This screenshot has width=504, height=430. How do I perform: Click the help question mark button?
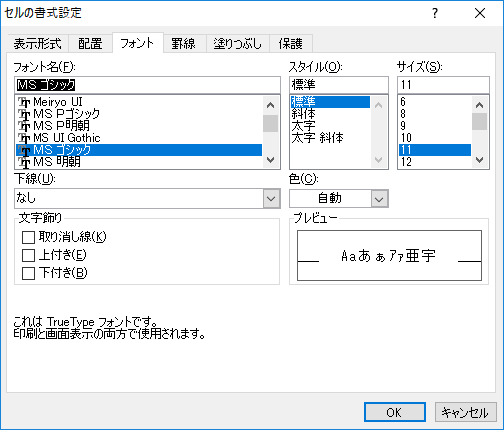pyautogui.click(x=435, y=13)
